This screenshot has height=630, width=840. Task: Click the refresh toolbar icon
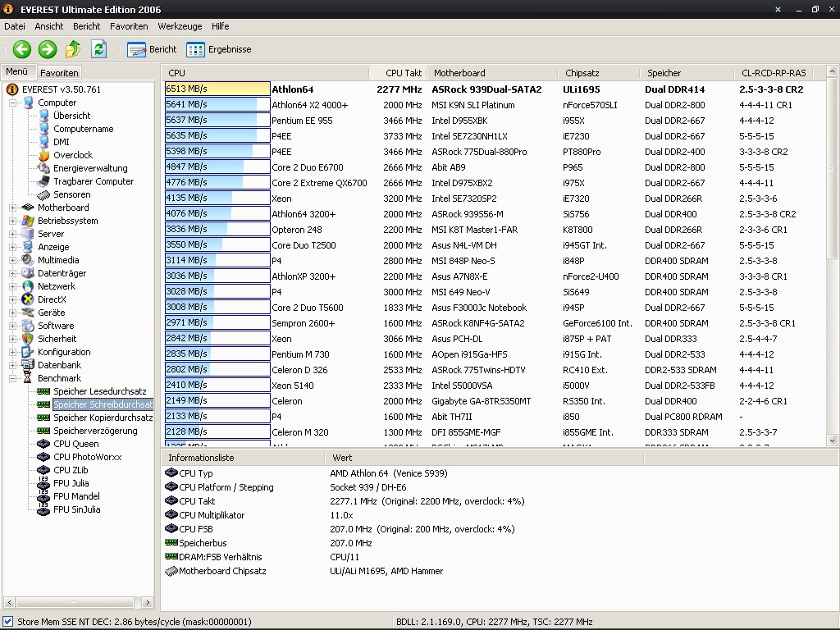(98, 49)
